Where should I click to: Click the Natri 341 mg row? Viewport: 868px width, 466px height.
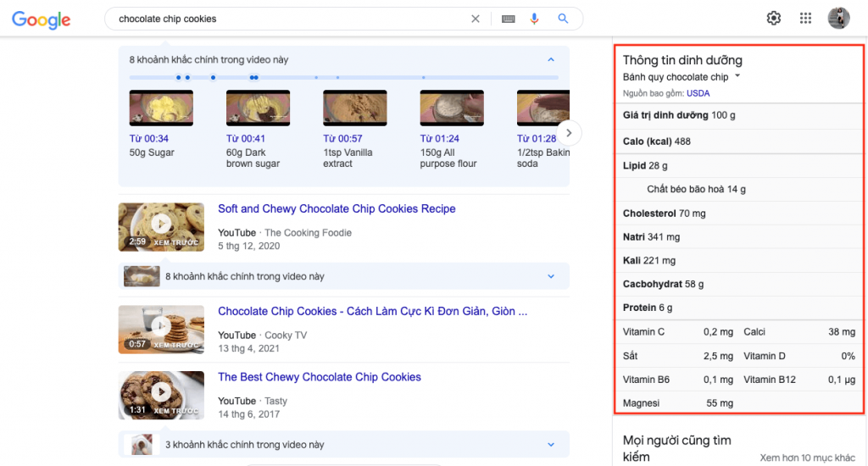(x=738, y=237)
